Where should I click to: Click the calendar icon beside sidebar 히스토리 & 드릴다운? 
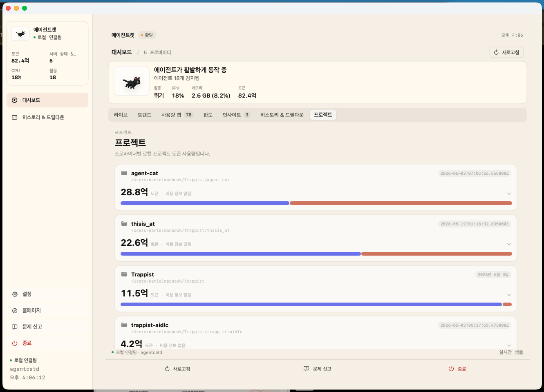click(15, 117)
